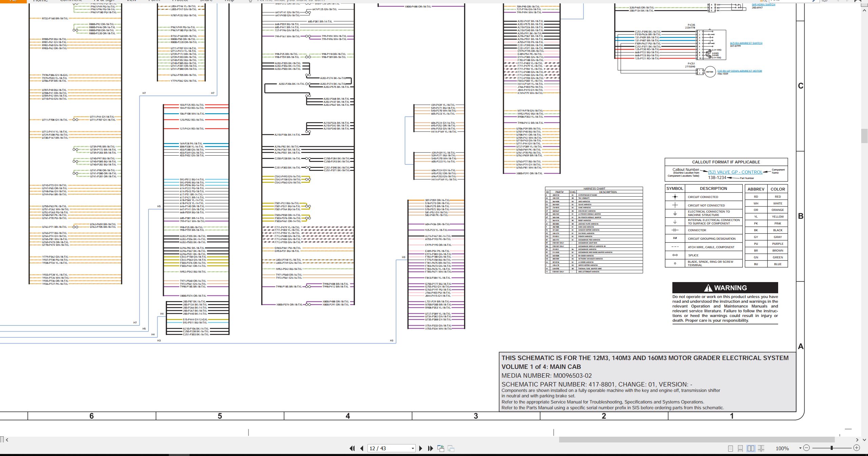Click grid row letter C
Viewport: 868px width, 456px height.
[x=801, y=86]
